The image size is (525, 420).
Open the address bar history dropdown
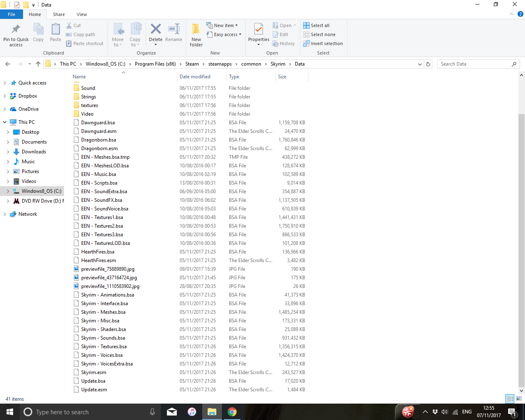coord(420,64)
